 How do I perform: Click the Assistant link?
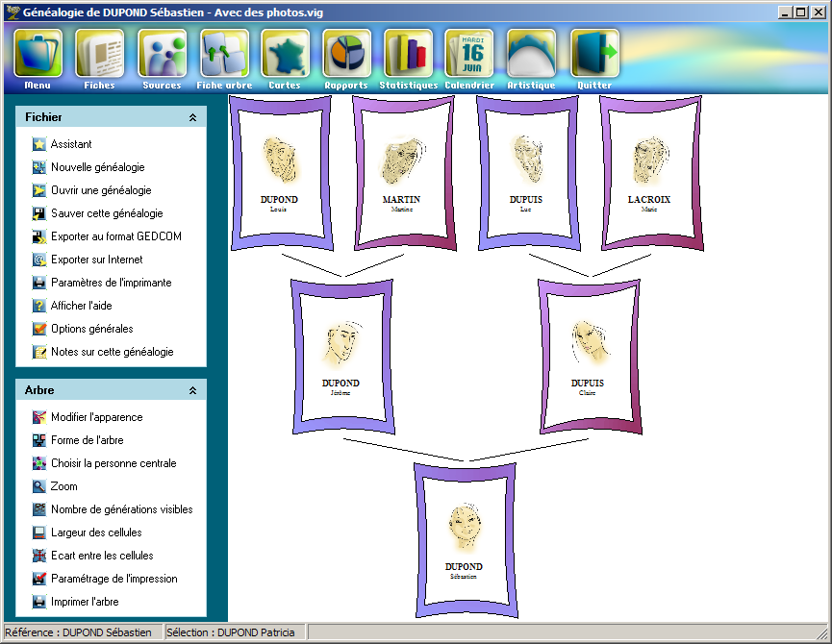click(71, 144)
